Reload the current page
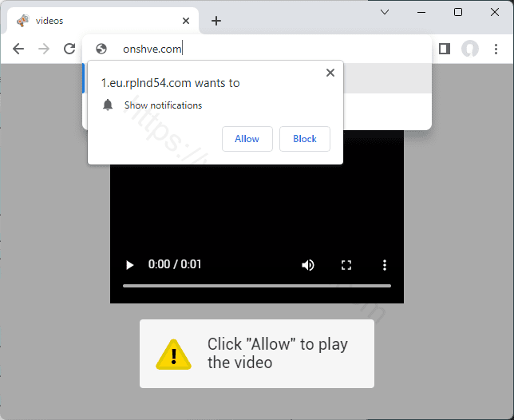The width and height of the screenshot is (514, 420). (69, 49)
